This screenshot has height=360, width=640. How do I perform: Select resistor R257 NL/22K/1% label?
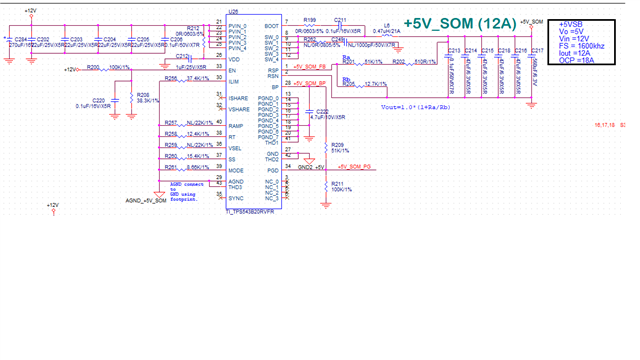tap(189, 123)
